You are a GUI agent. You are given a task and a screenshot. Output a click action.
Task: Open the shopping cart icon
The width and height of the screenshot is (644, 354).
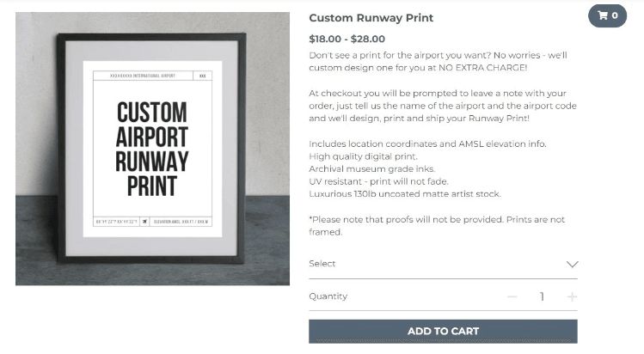(603, 15)
